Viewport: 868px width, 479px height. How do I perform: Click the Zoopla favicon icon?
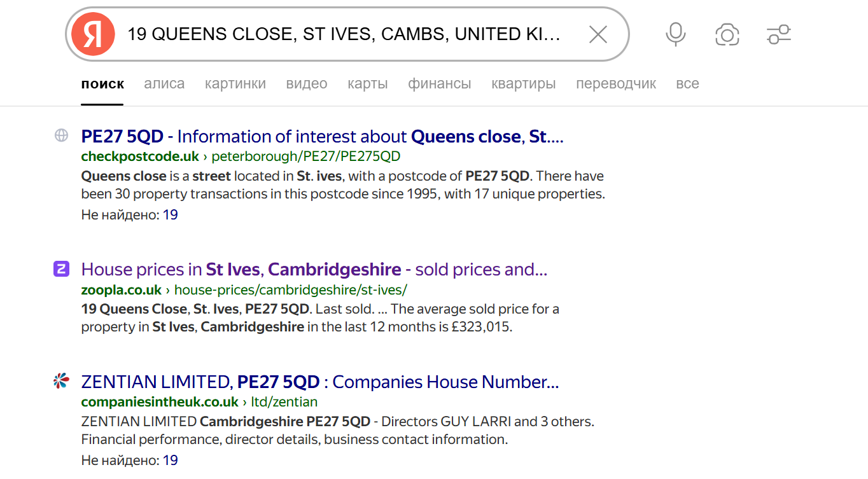tap(61, 269)
